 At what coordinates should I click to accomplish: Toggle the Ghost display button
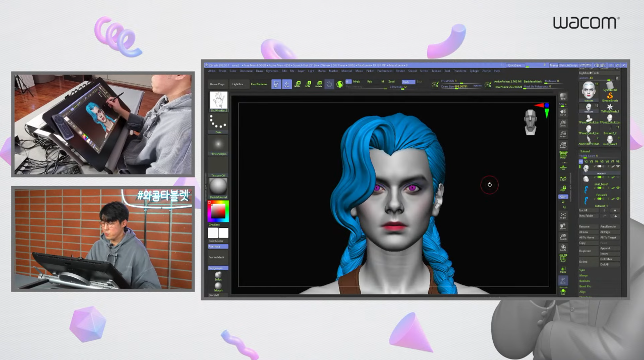tap(563, 280)
